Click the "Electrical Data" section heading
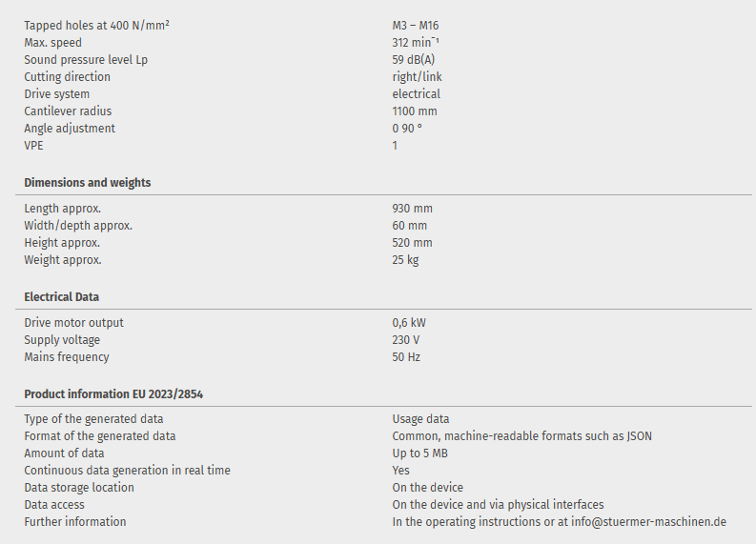Screen dimensions: 756x544 coord(62,297)
